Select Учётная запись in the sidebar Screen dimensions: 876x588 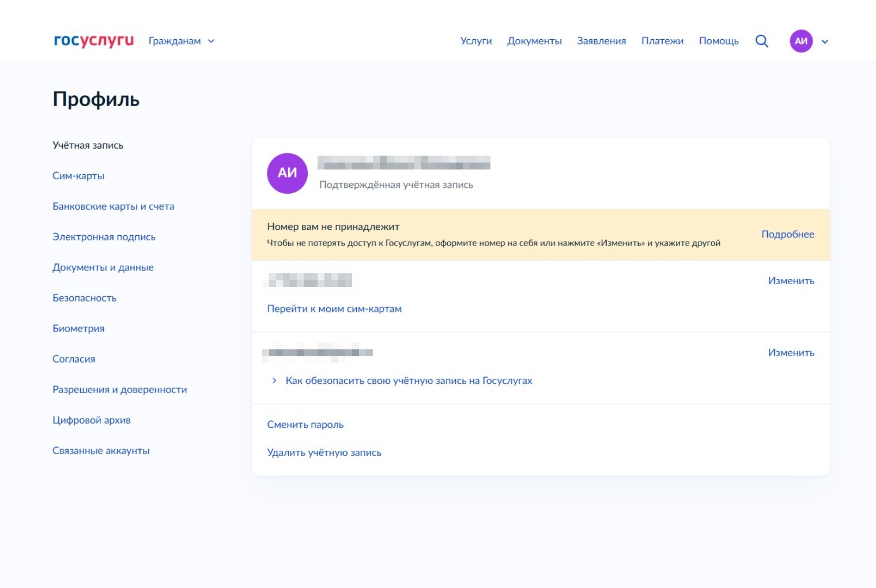(88, 145)
